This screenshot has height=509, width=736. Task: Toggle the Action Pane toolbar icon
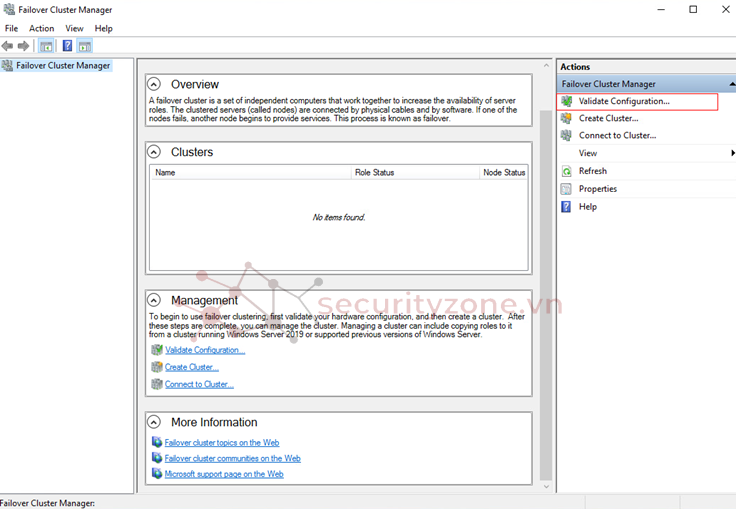pos(85,46)
